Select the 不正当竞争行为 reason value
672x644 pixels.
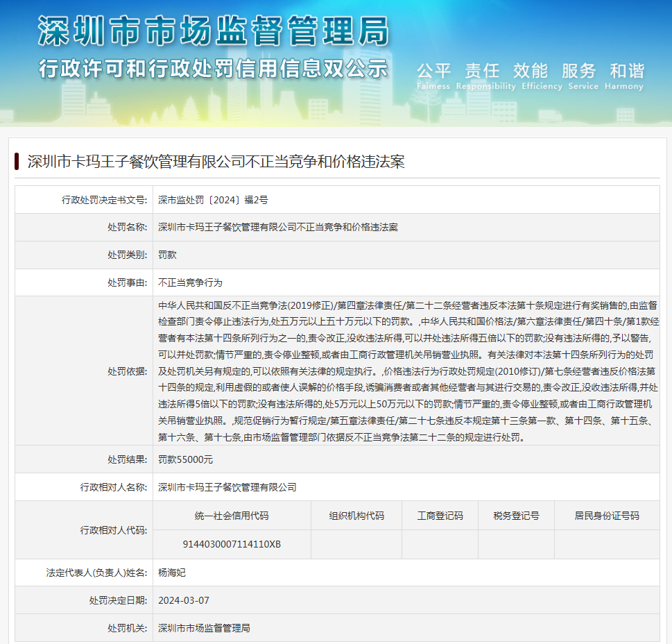point(190,282)
